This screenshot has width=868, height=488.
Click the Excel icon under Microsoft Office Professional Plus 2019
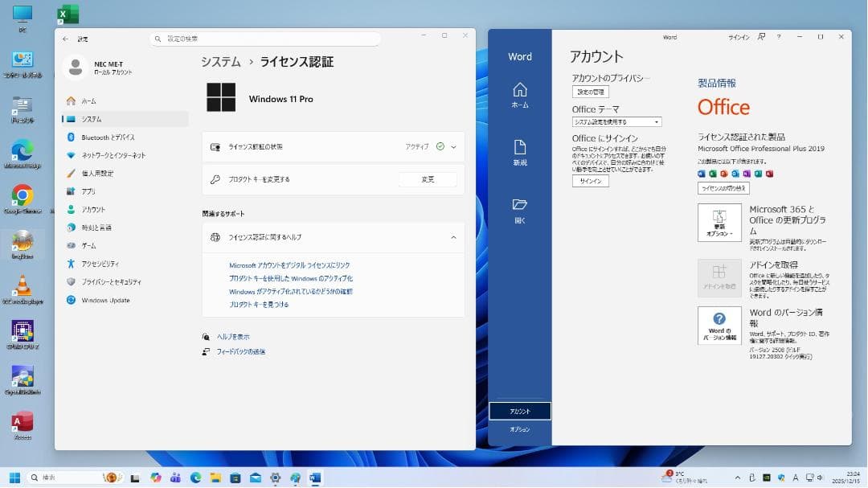(x=714, y=174)
